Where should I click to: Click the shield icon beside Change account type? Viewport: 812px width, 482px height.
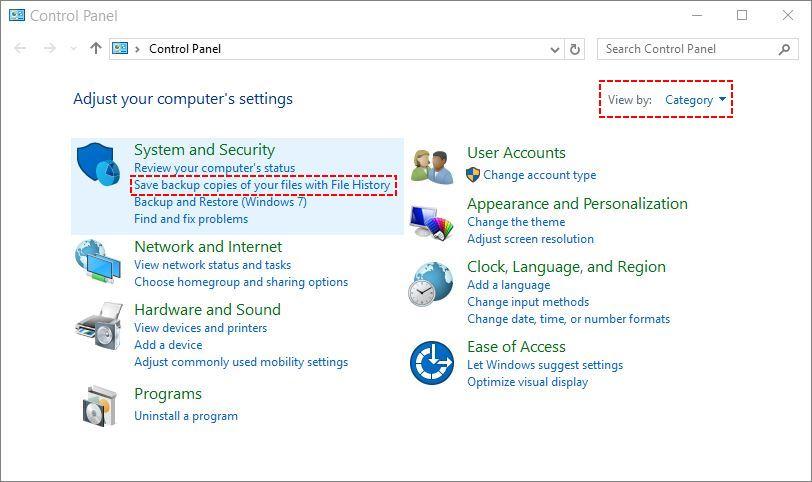coord(473,175)
